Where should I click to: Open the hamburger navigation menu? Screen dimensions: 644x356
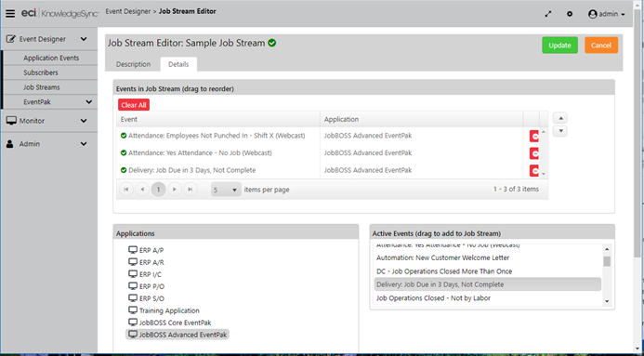[10, 14]
